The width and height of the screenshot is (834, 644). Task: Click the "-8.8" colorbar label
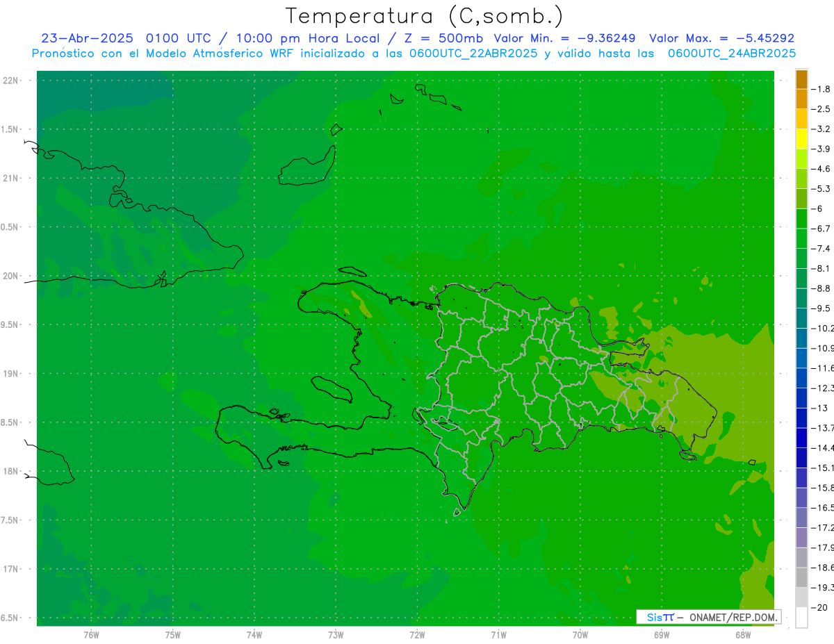[x=822, y=288]
